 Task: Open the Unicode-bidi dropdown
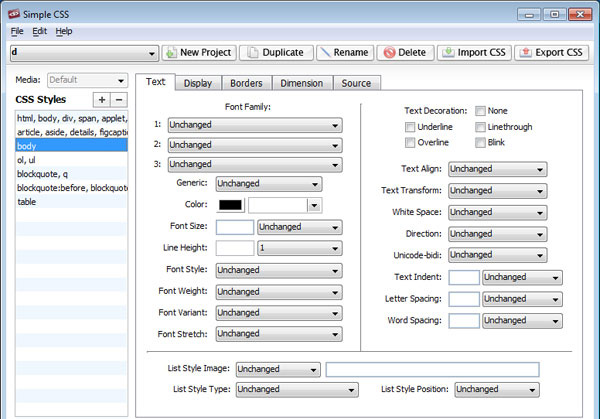click(497, 255)
